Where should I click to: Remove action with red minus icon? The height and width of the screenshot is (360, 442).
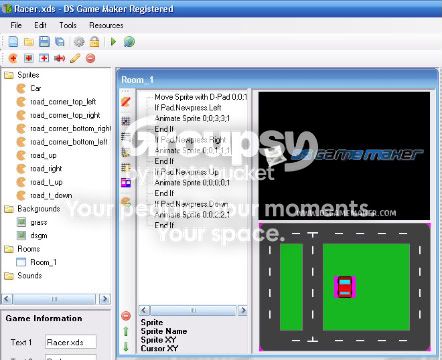tap(126, 316)
